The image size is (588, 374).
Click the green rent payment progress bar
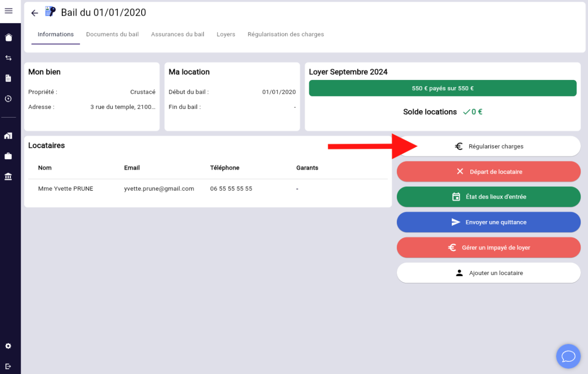pyautogui.click(x=442, y=88)
